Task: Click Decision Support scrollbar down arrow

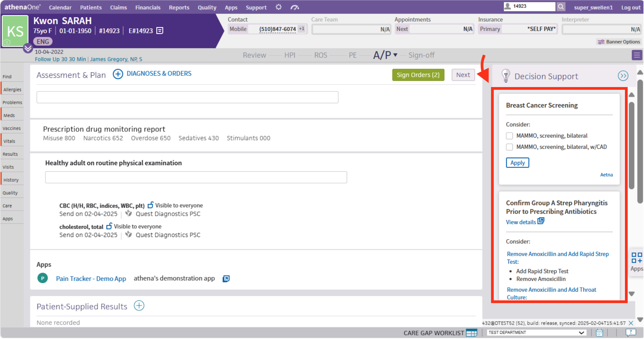Action: 631,294
